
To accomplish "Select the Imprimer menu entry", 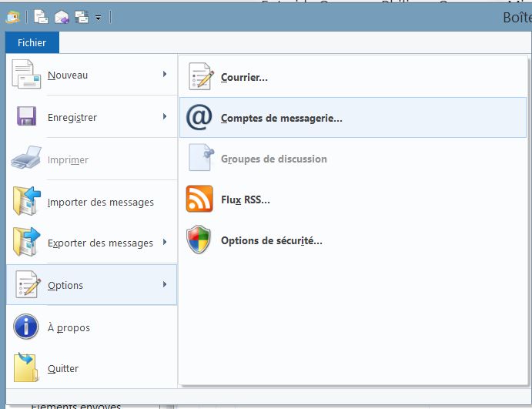I will pos(92,159).
